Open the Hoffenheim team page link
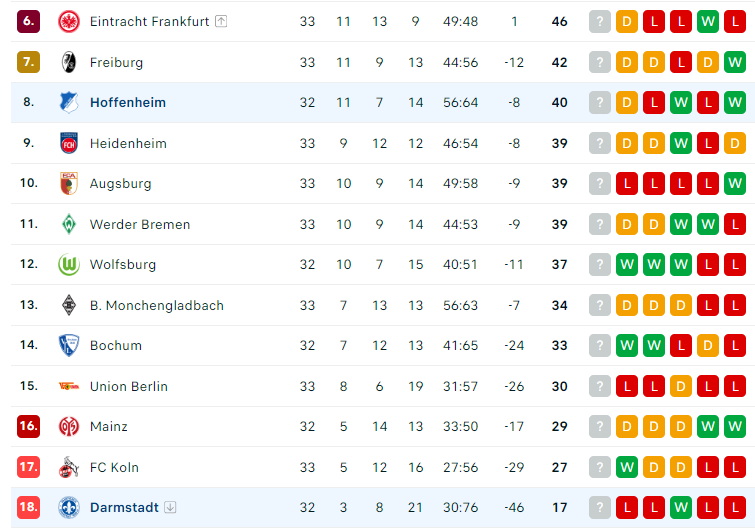The height and width of the screenshot is (531, 755). (128, 103)
